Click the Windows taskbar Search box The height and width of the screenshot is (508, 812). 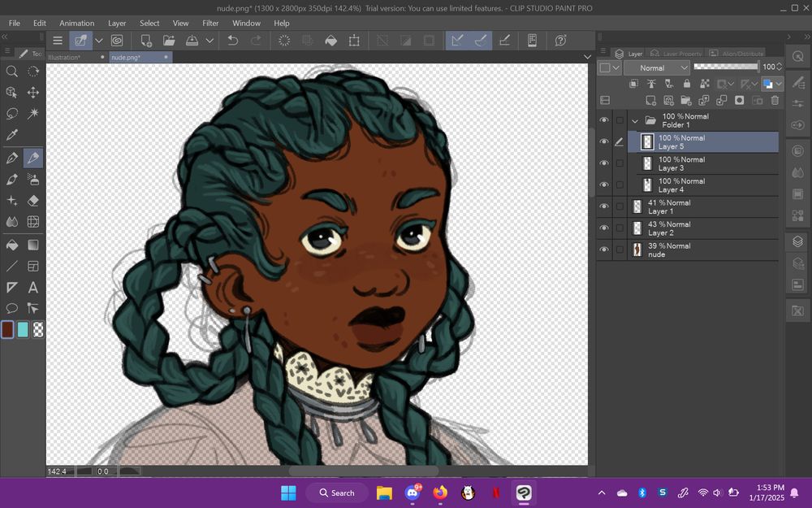point(337,493)
